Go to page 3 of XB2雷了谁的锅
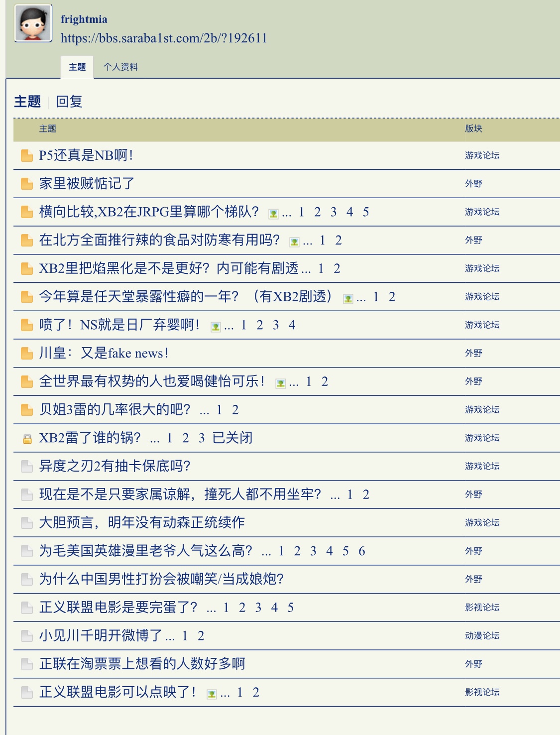This screenshot has width=560, height=735. click(x=202, y=438)
